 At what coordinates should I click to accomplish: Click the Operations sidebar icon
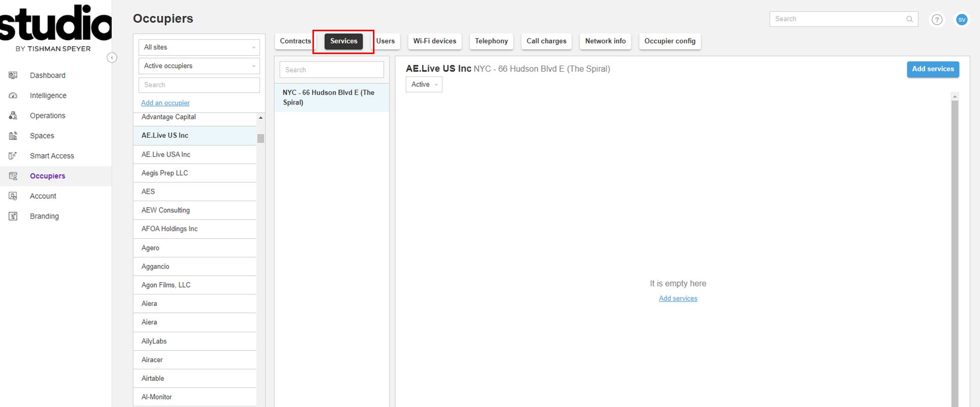pos(13,116)
